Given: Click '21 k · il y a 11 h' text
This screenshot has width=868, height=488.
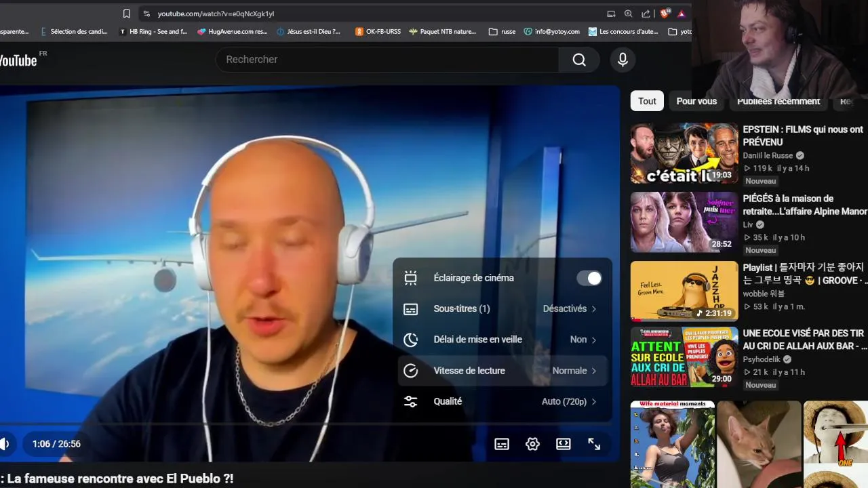Looking at the screenshot, I should (774, 372).
